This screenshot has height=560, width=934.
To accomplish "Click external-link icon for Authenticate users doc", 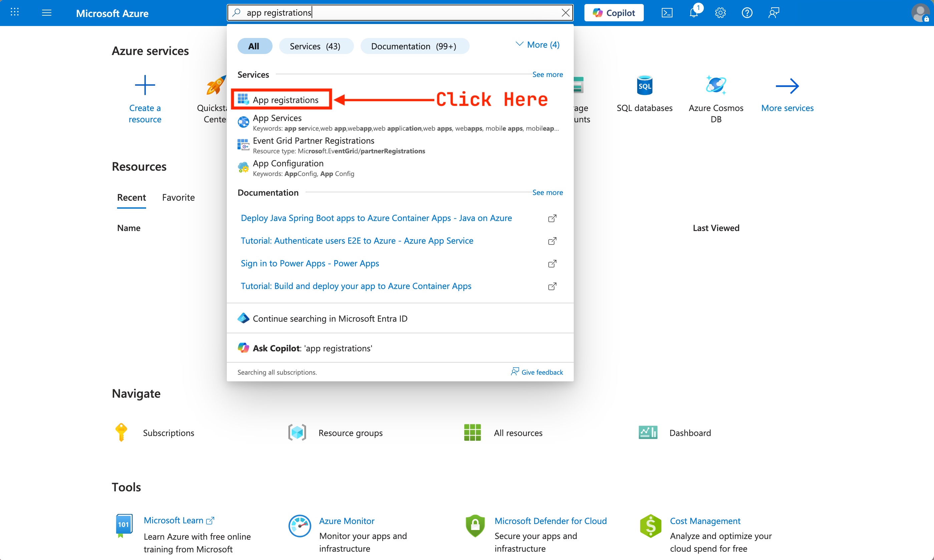I will [x=552, y=241].
